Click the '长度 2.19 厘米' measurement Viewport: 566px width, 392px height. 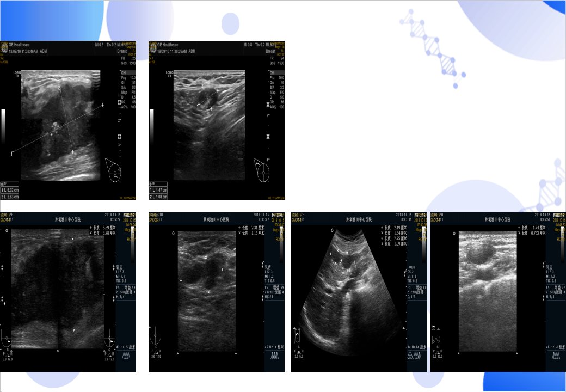394,228
